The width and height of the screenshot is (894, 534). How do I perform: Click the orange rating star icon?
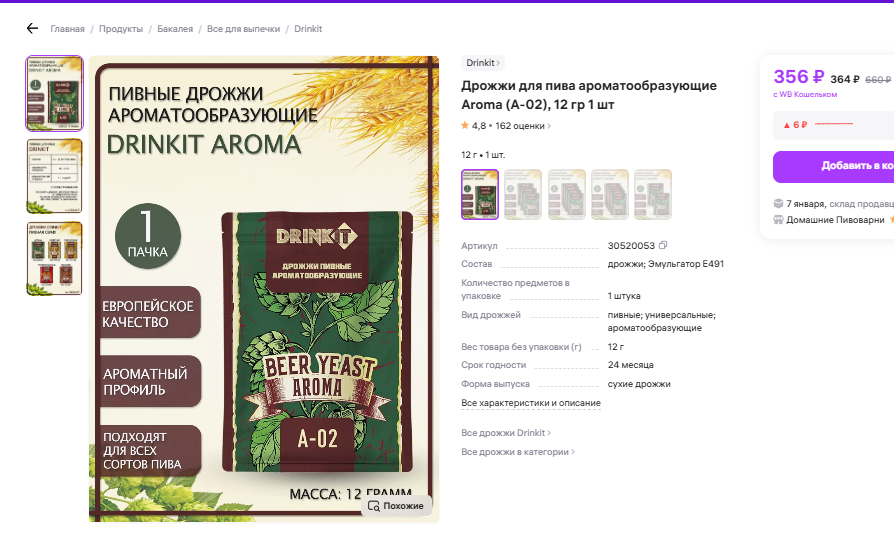465,125
